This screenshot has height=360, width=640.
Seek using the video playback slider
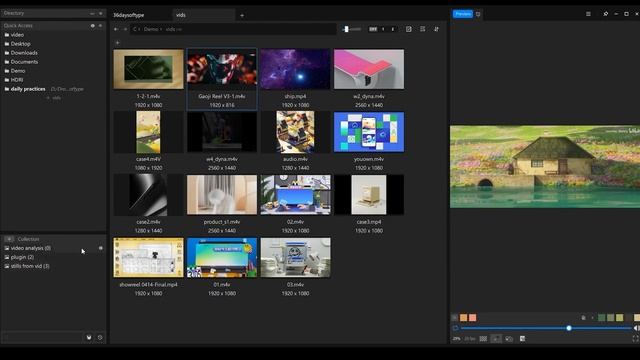coord(546,328)
